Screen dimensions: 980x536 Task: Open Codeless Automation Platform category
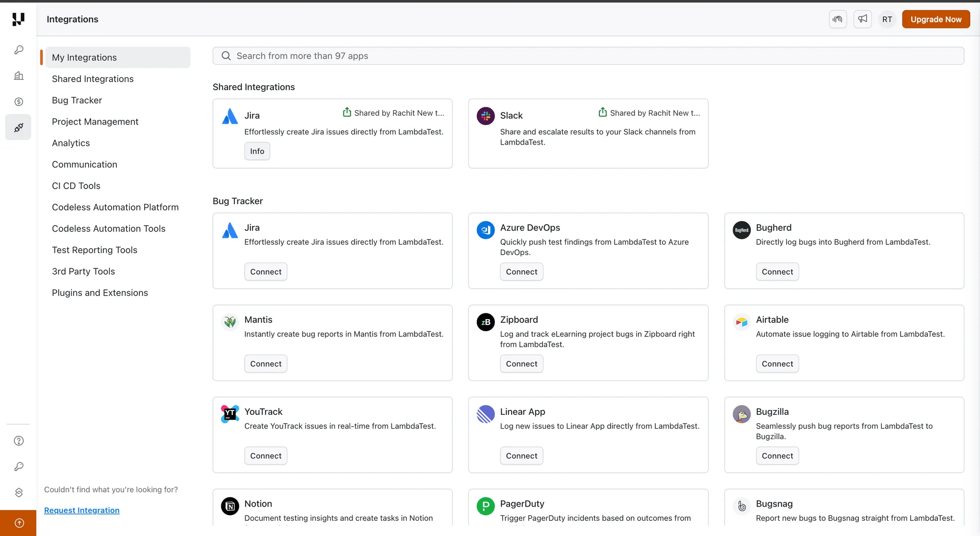(115, 207)
